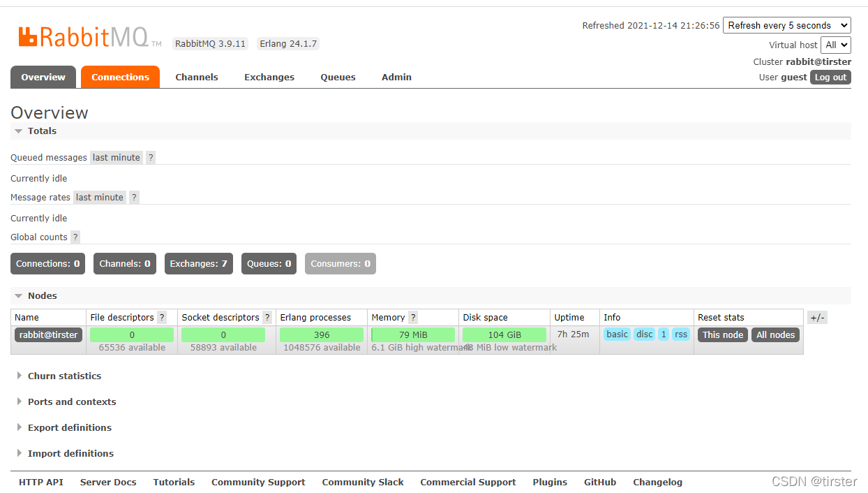The image size is (868, 493).
Task: Open Memory column help question mark
Action: pyautogui.click(x=413, y=318)
